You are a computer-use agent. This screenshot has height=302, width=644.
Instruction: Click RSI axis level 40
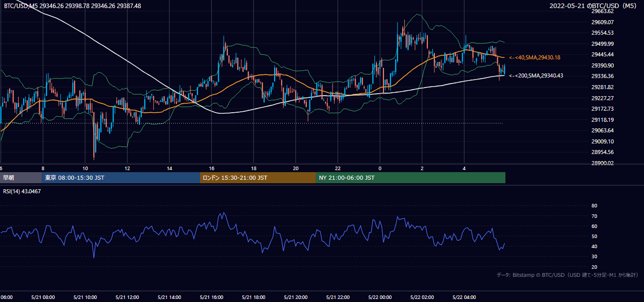point(594,246)
